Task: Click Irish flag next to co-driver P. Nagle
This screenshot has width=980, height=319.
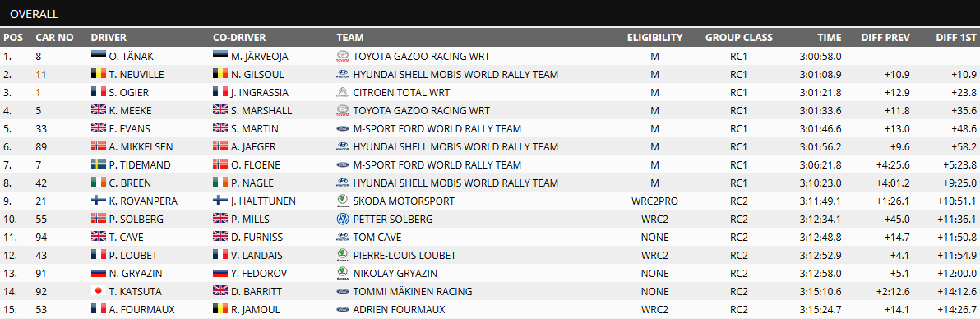Action: click(220, 183)
